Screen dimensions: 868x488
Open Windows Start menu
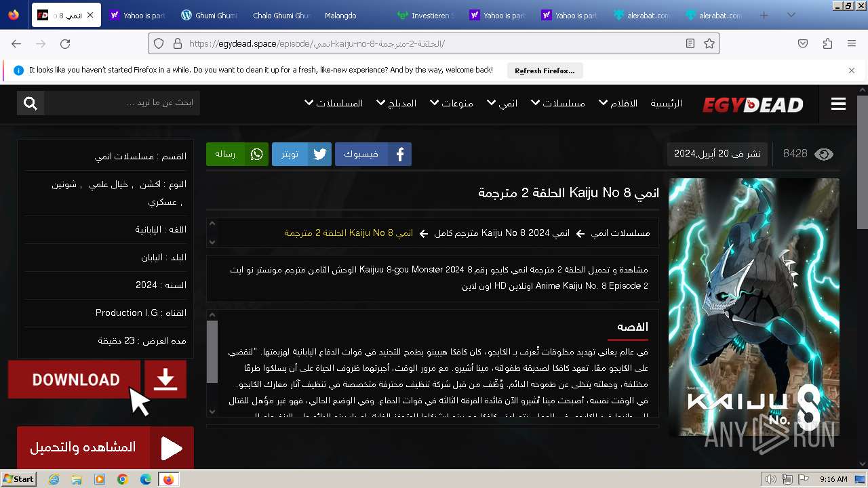19,479
